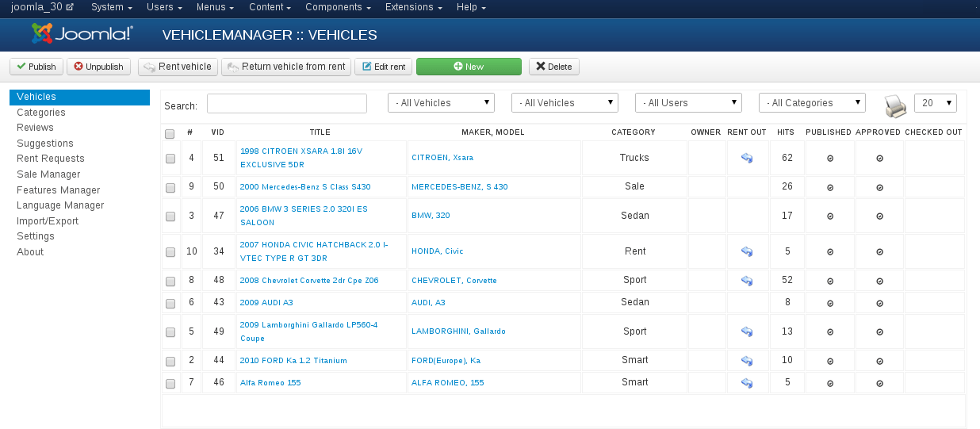The height and width of the screenshot is (429, 980).
Task: Toggle approved status of Chevrolet Corvette
Action: point(879,281)
